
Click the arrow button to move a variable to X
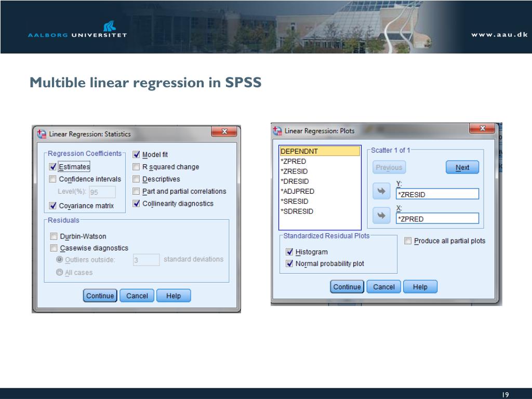point(381,216)
